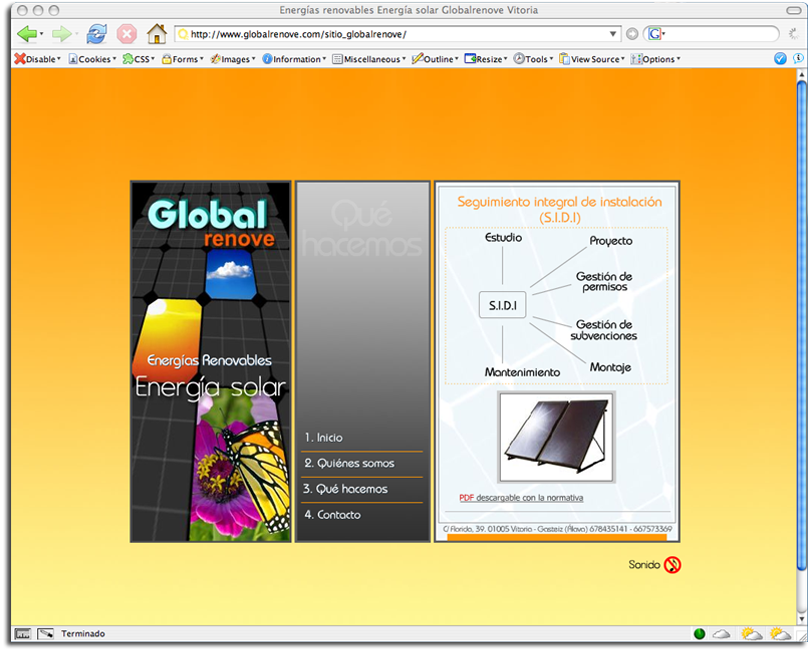Open the back history dropdown arrow
810x650 pixels.
coord(41,34)
